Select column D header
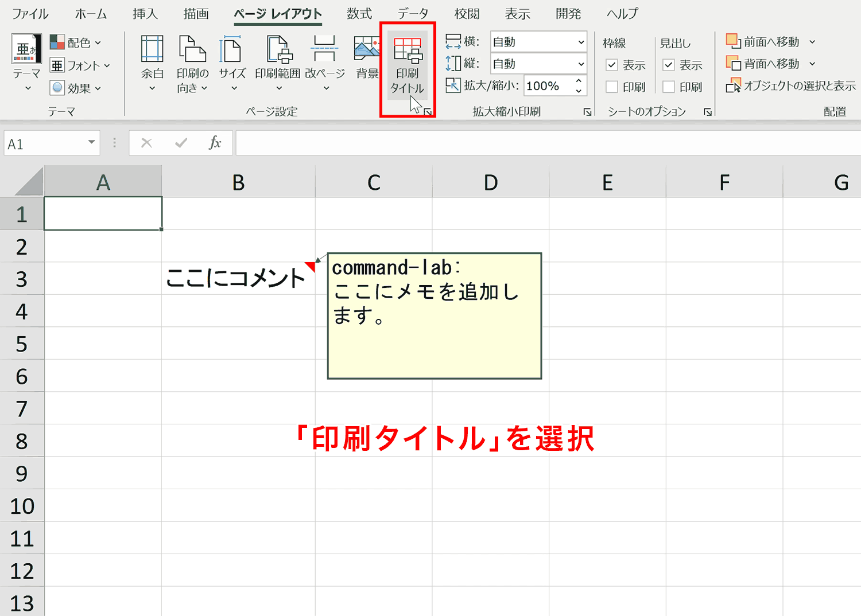861x616 pixels. coord(491,182)
